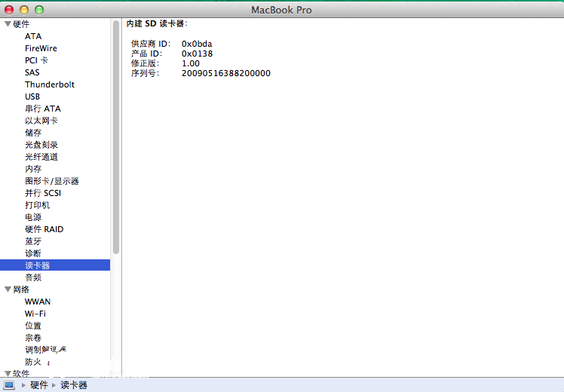
Task: Select ATA in the hardware list
Action: tap(33, 36)
